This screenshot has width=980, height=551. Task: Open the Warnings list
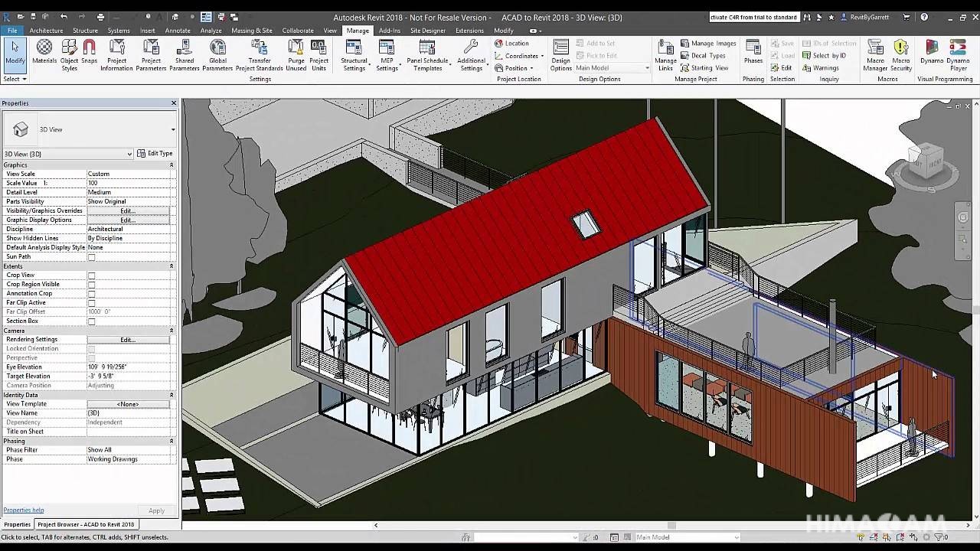pos(820,68)
